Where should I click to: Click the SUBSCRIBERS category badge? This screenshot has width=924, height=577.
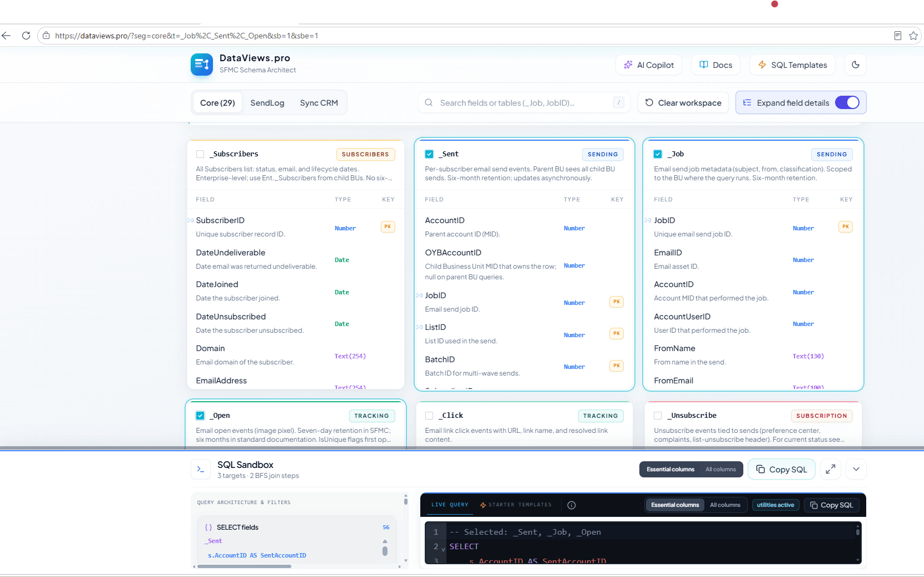pyautogui.click(x=365, y=154)
